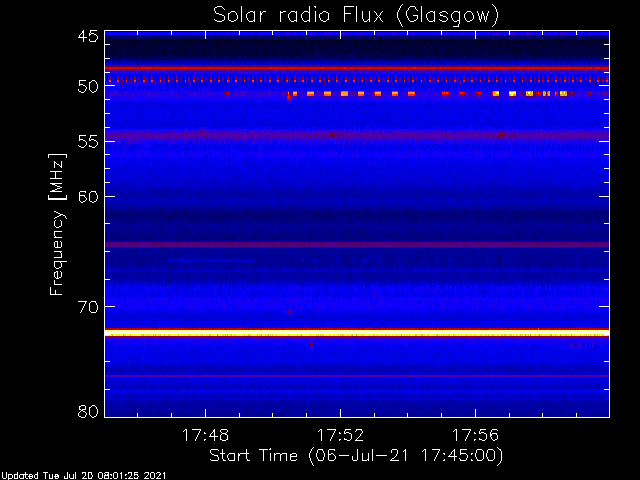Click the 60 tick label on the frequency axis
This screenshot has width=640, height=480.
point(88,196)
